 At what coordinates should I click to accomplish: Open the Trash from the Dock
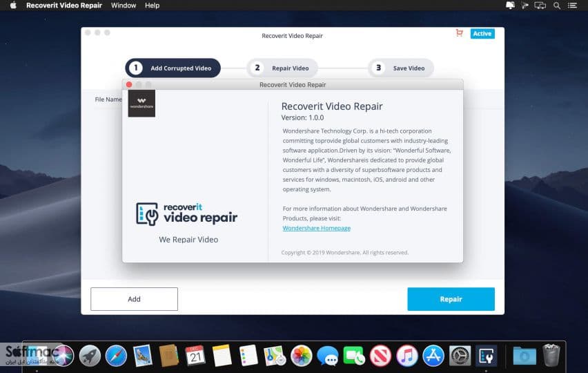pyautogui.click(x=551, y=356)
